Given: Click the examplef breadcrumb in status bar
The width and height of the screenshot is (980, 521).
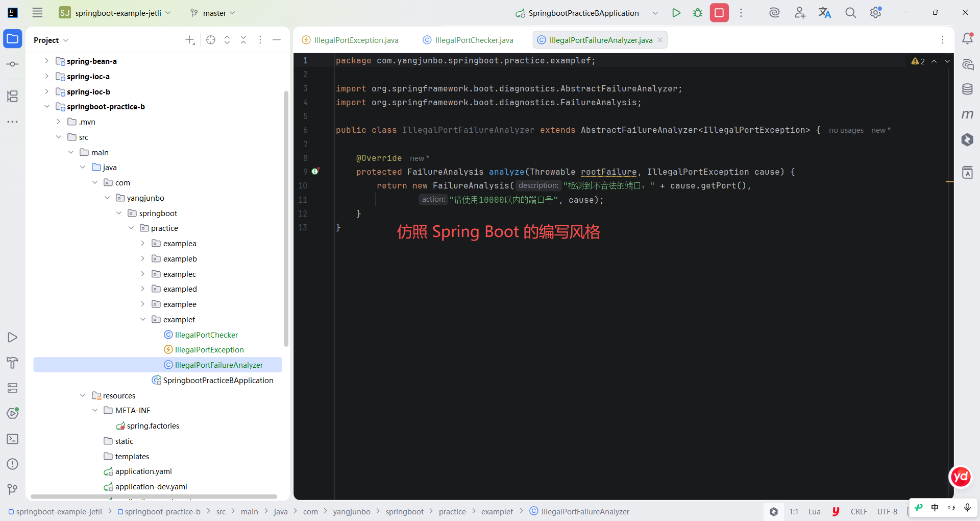Looking at the screenshot, I should pyautogui.click(x=497, y=511).
